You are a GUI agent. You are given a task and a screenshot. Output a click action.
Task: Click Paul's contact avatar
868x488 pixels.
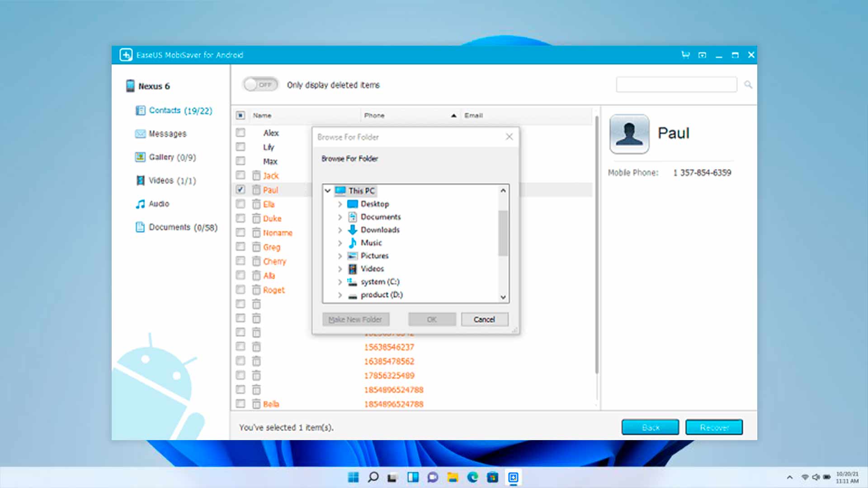(x=629, y=134)
